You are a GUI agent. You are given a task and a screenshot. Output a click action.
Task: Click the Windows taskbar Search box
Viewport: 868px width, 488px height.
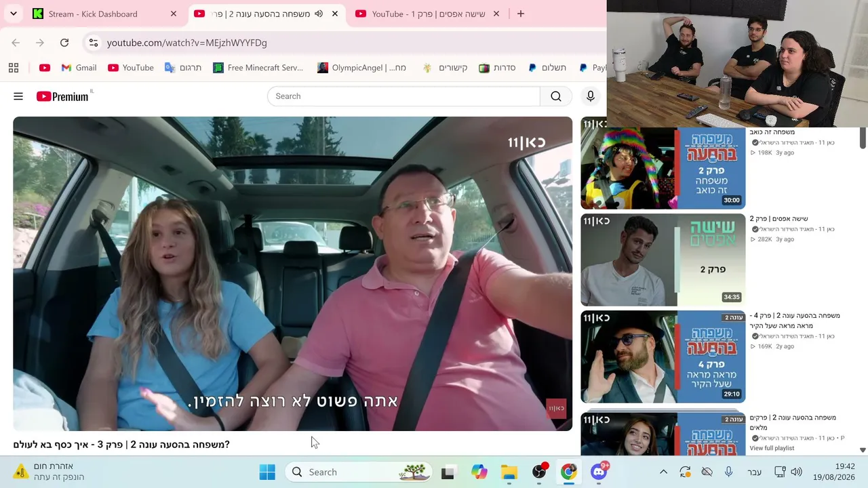click(359, 472)
